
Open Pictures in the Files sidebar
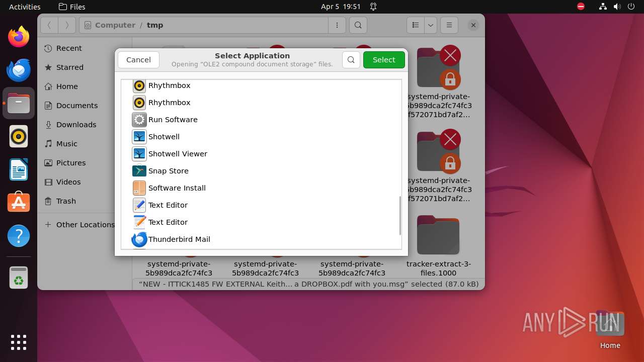[85, 163]
